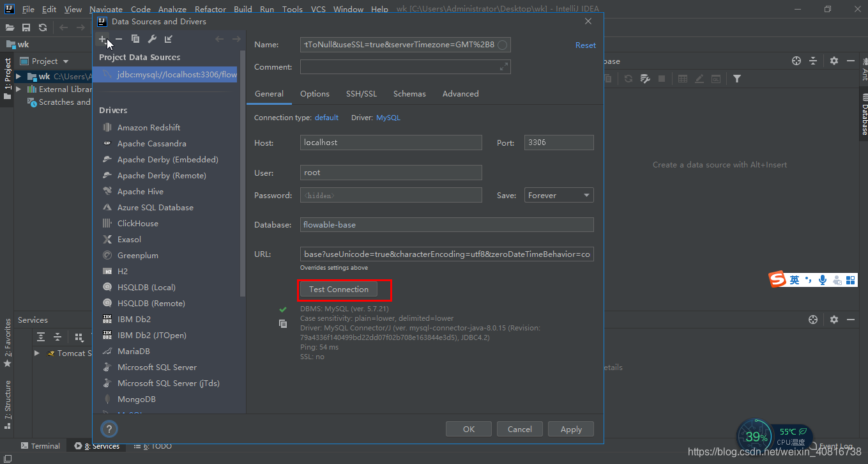The width and height of the screenshot is (868, 464).
Task: Open the Build menu
Action: point(243,9)
